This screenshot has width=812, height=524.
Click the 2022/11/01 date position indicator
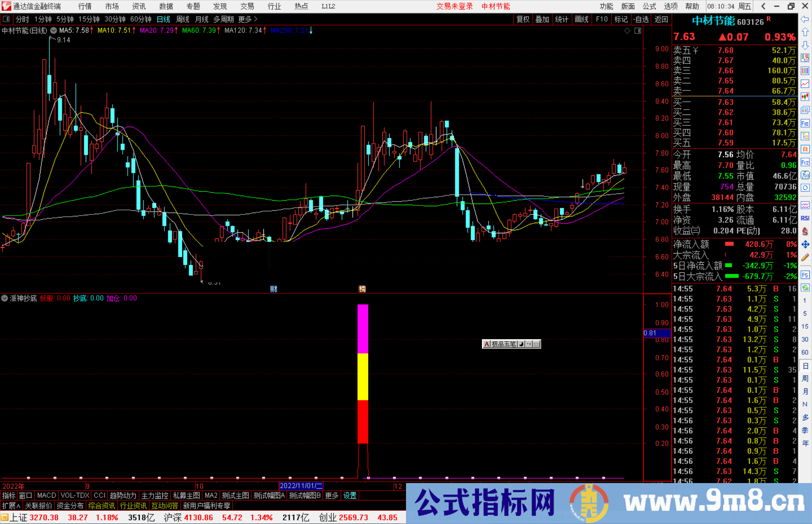302,486
